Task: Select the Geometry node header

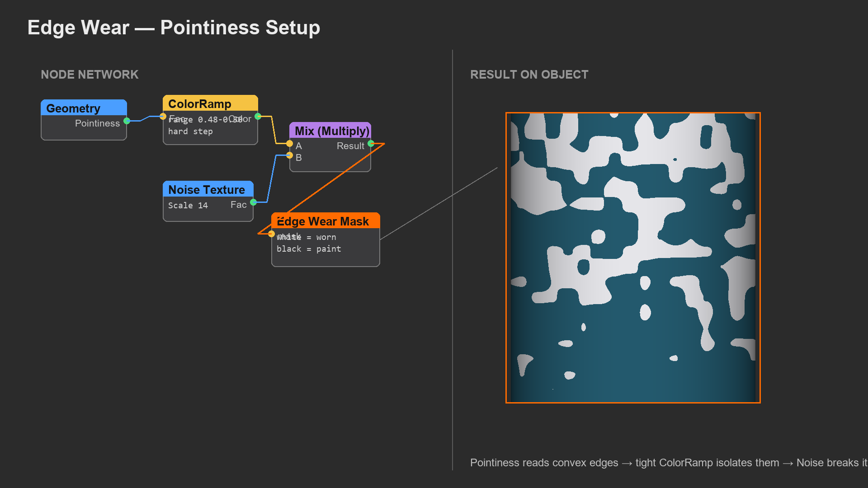Action: tap(84, 108)
